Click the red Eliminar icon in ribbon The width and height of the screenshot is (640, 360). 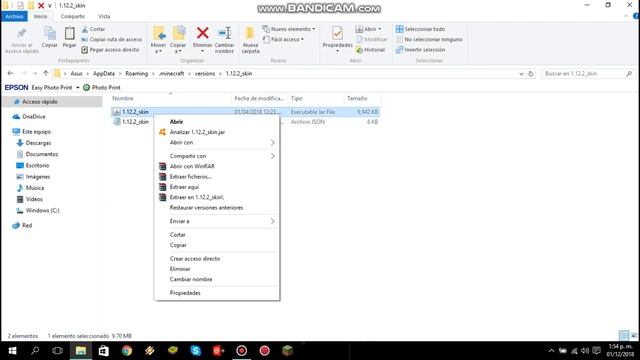[202, 33]
